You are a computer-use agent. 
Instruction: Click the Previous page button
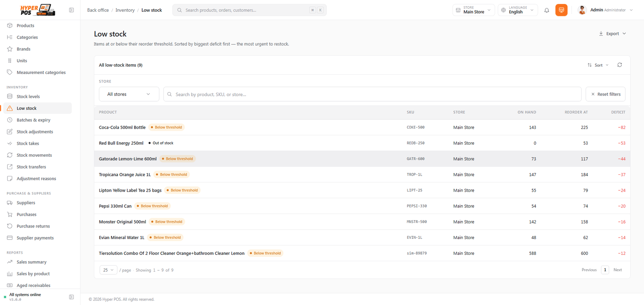(x=589, y=270)
